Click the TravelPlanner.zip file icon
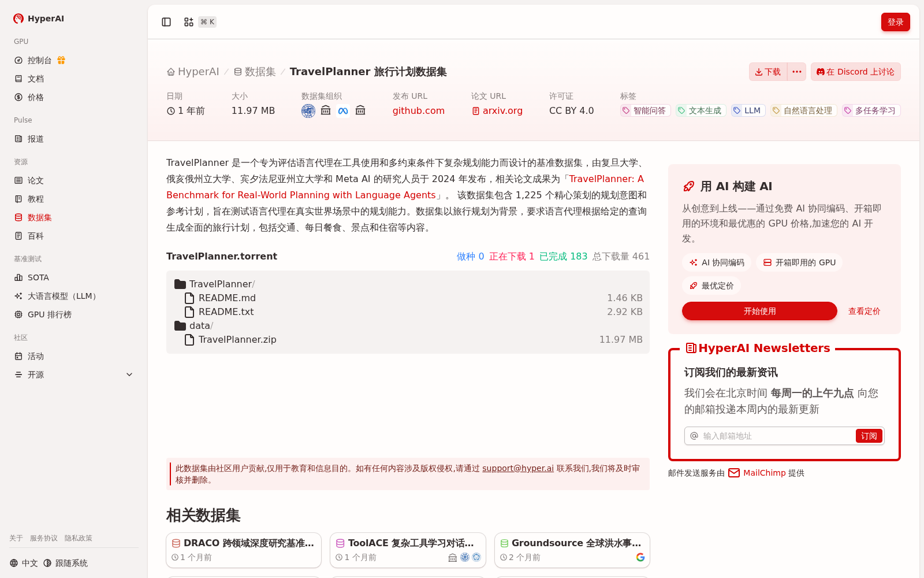924x578 pixels. click(x=189, y=339)
